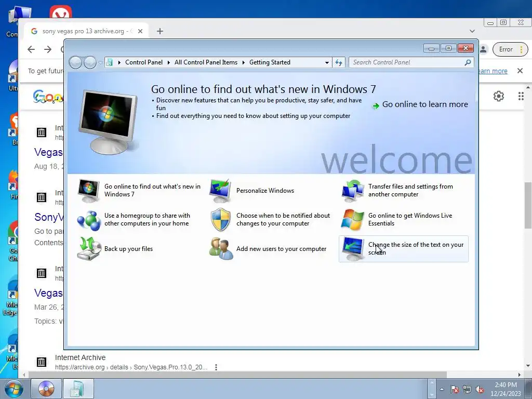Expand arrow after Control Panel breadcrumb

(169, 62)
